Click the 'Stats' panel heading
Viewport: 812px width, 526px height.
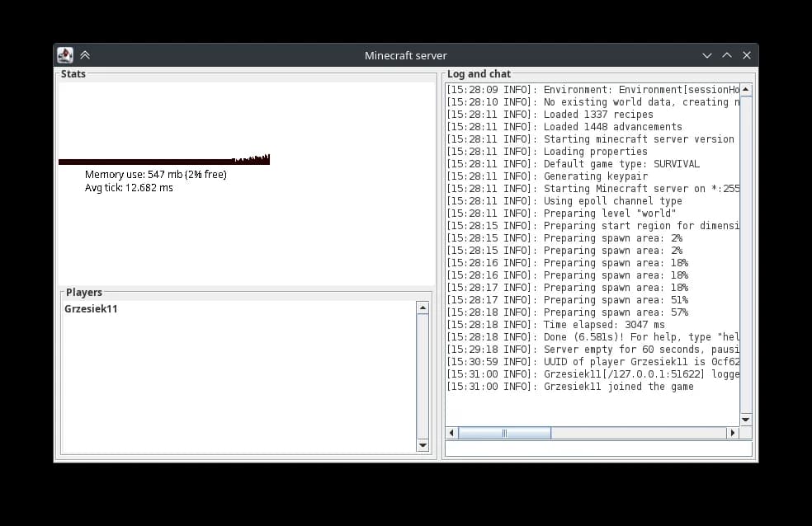73,74
